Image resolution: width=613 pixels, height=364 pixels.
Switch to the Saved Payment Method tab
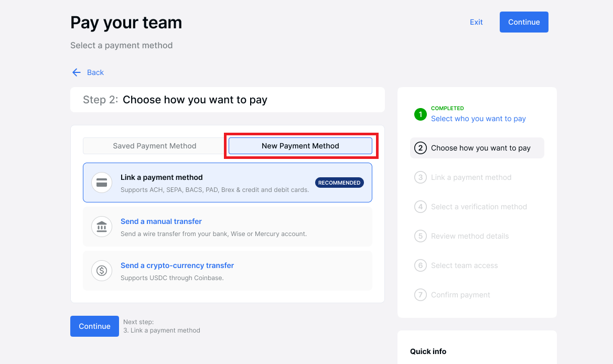[x=154, y=146]
